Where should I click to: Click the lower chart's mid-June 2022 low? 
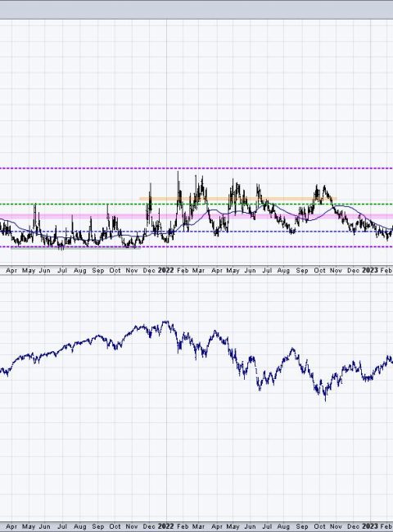260,389
